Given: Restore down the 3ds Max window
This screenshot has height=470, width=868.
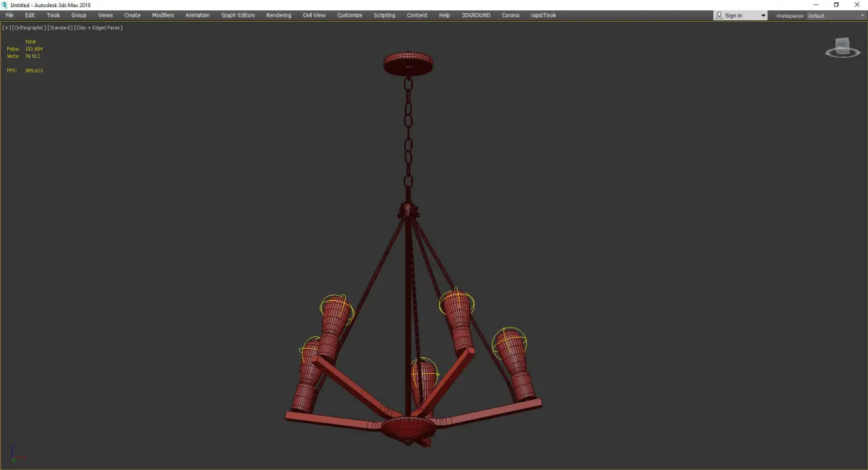Looking at the screenshot, I should pyautogui.click(x=836, y=4).
